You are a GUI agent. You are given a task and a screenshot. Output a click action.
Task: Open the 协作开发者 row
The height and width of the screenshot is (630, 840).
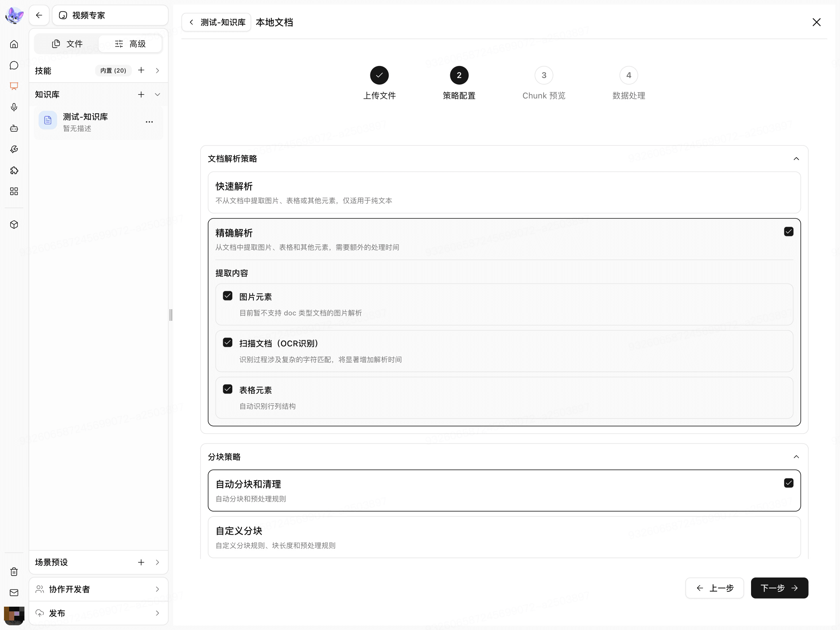pos(98,590)
